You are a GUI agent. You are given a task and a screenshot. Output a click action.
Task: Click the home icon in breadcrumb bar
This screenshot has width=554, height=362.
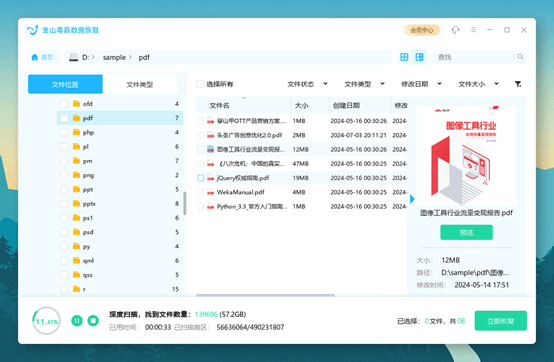click(35, 57)
